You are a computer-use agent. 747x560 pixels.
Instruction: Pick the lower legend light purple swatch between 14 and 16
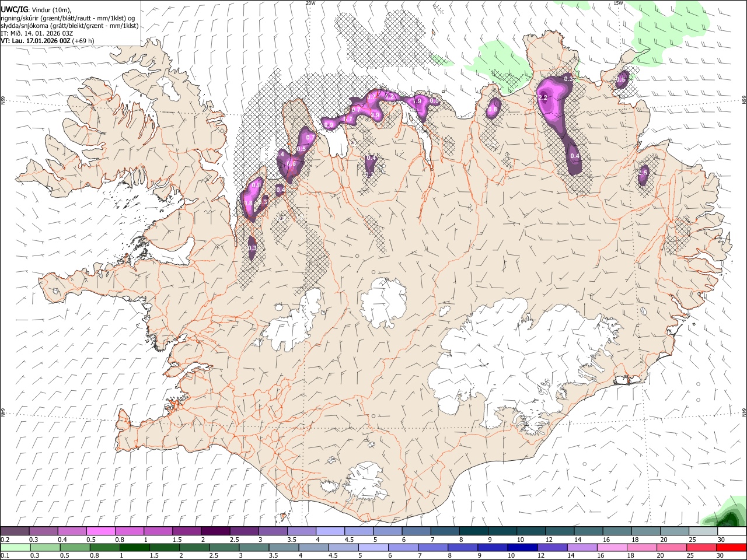coord(581,547)
